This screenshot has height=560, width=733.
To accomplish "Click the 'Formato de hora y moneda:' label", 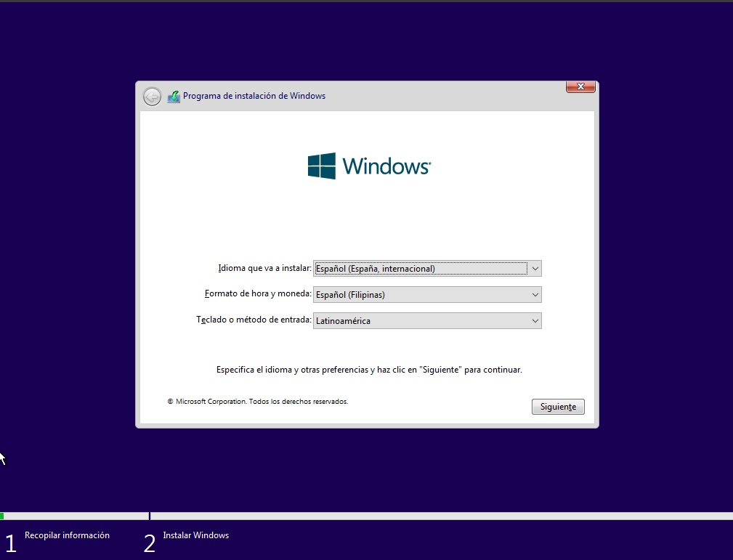I will pyautogui.click(x=258, y=294).
